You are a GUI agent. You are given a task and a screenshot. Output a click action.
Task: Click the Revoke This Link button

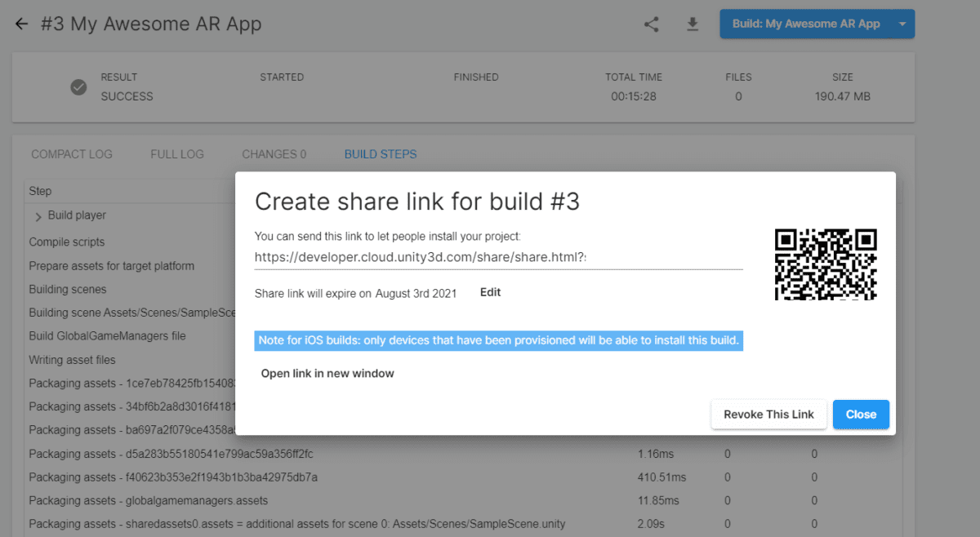768,414
